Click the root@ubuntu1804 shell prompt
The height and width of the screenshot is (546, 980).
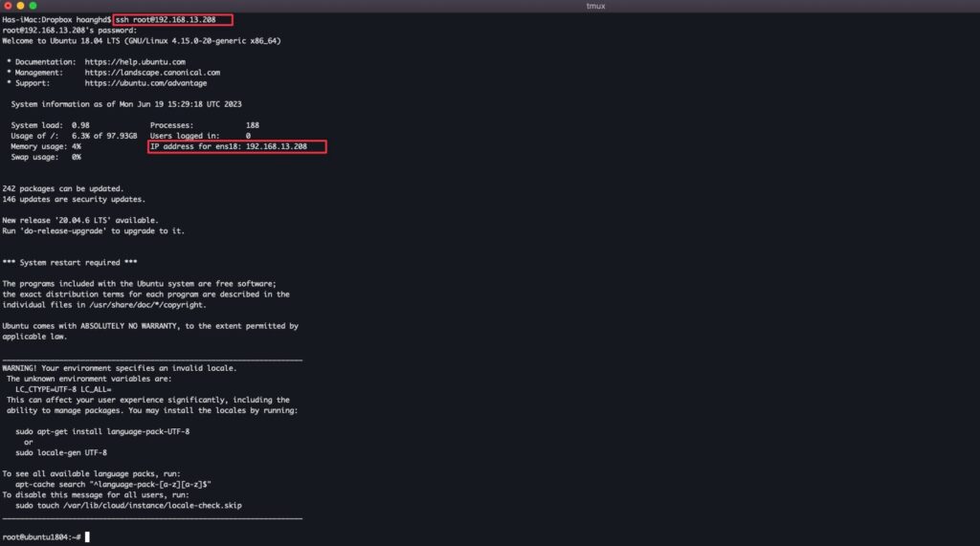pyautogui.click(x=41, y=537)
